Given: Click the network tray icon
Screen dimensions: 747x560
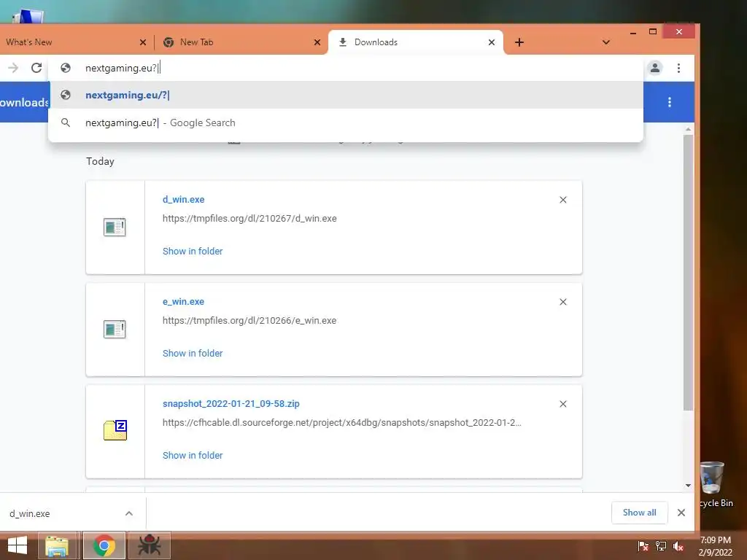Looking at the screenshot, I should point(661,546).
